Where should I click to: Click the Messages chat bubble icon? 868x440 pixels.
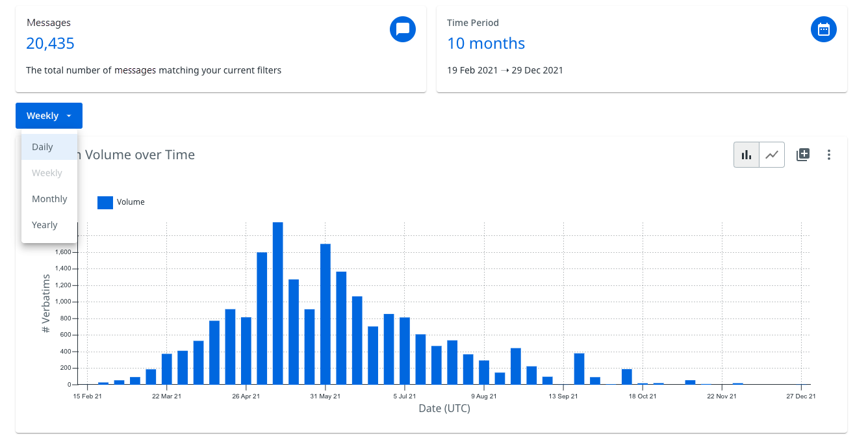[x=402, y=29]
